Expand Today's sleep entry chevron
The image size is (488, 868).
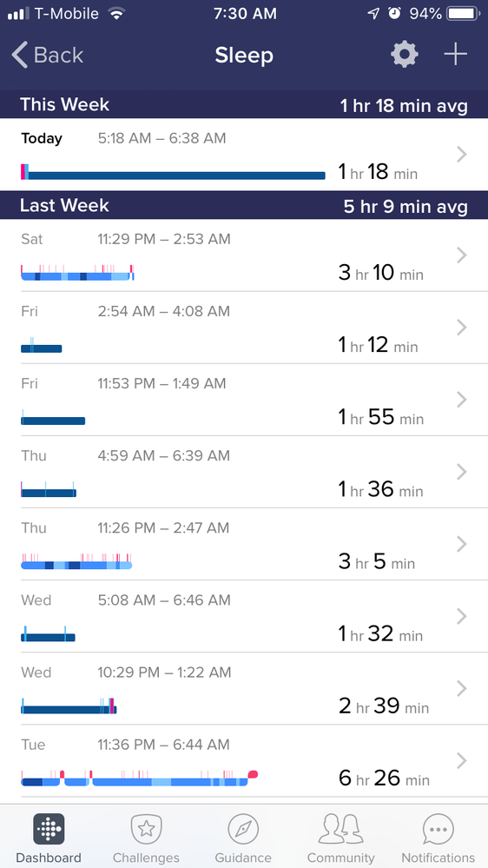click(x=462, y=155)
